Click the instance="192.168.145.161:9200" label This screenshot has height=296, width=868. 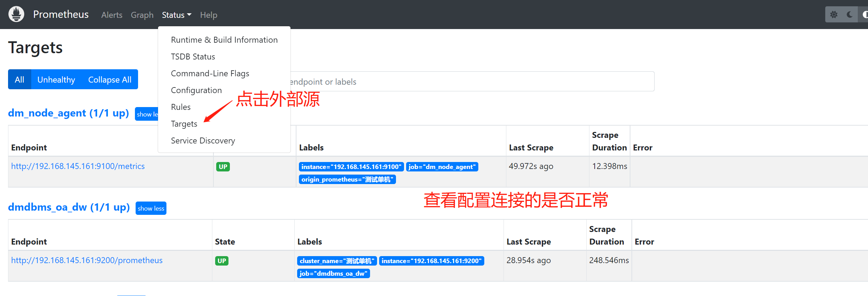click(431, 261)
